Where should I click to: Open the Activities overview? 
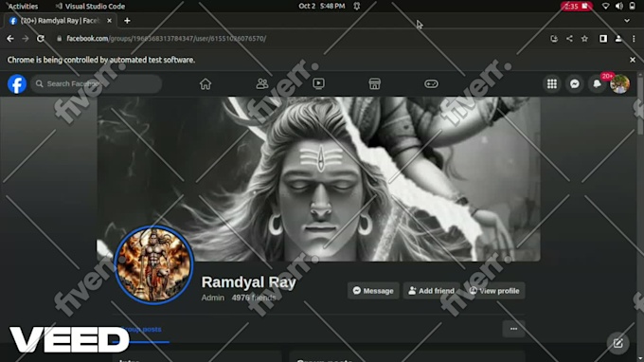tap(23, 7)
